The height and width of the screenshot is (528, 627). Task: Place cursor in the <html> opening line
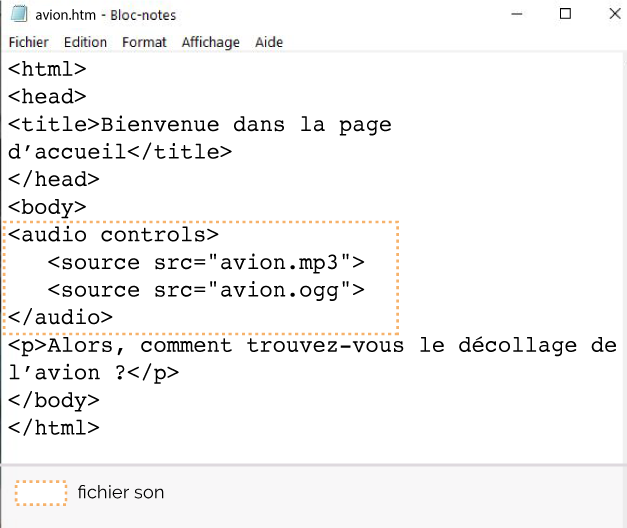point(47,69)
